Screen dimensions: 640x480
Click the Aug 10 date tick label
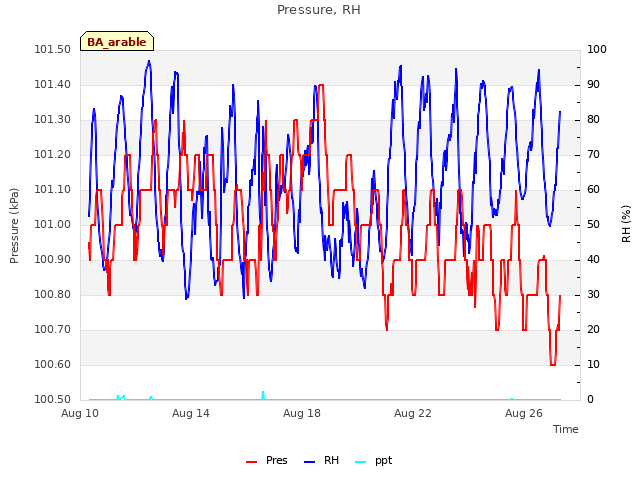coord(80,413)
